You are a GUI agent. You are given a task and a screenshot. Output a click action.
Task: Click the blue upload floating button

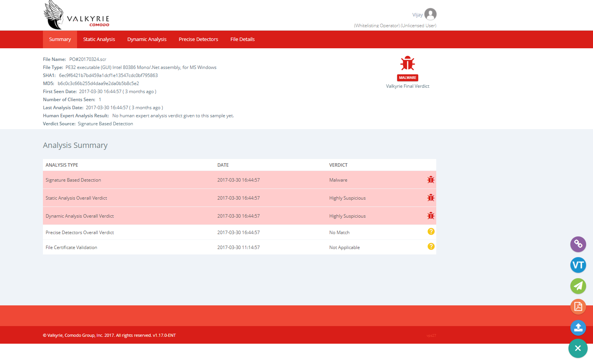(x=578, y=328)
